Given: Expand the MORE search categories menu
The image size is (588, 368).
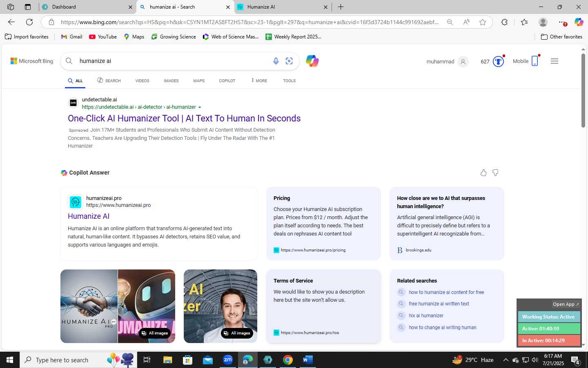Looking at the screenshot, I should point(259,81).
